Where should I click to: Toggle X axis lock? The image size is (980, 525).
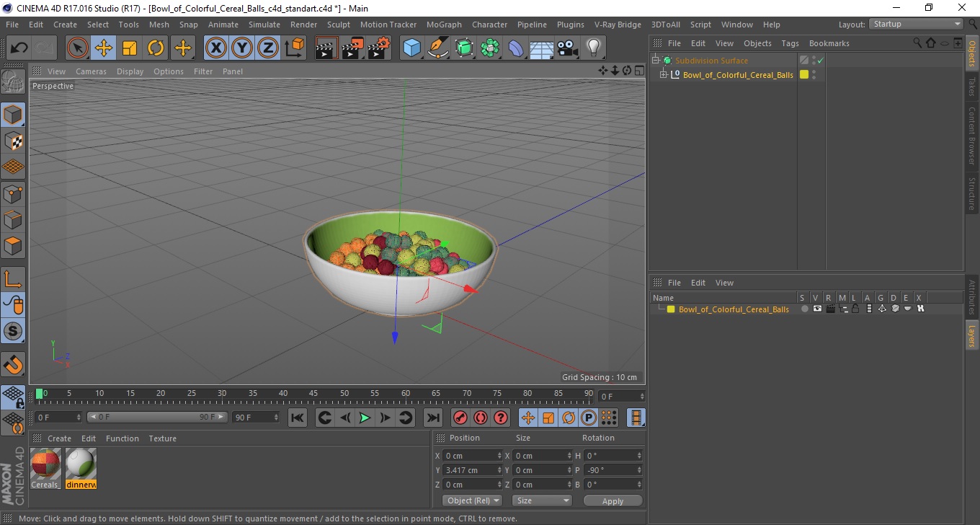coord(216,48)
